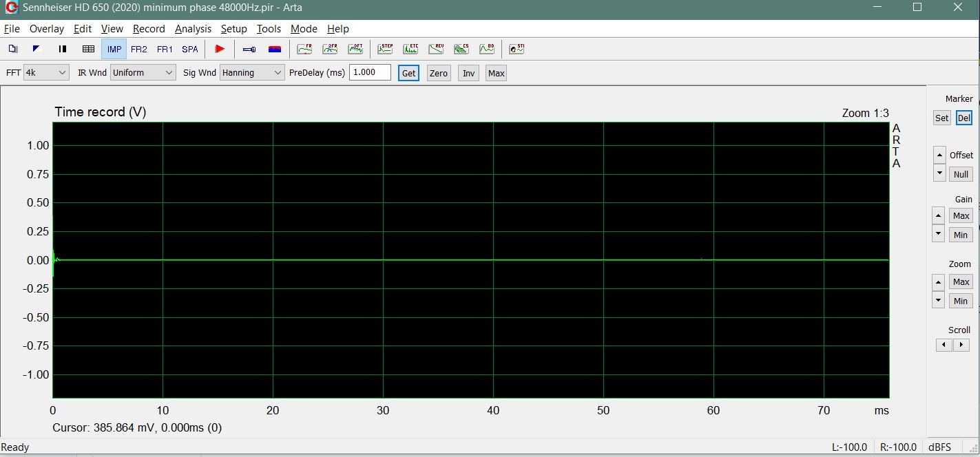The width and height of the screenshot is (980, 457).
Task: Click the signal generator setup icon
Action: 249,49
